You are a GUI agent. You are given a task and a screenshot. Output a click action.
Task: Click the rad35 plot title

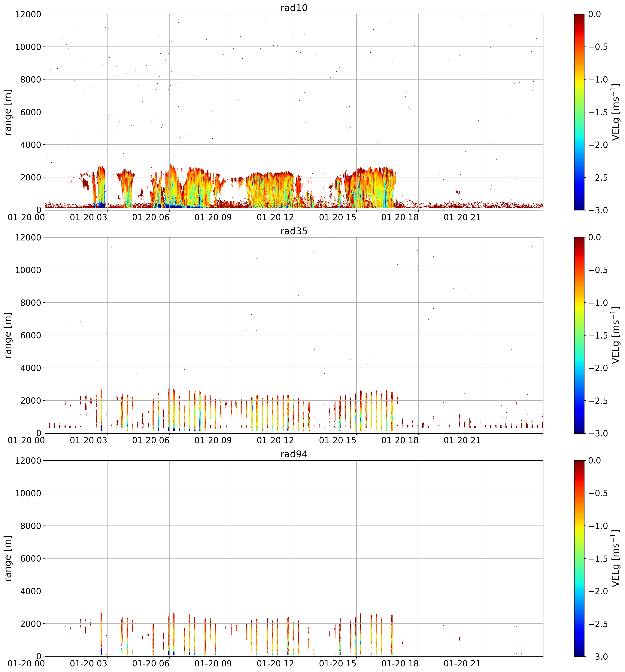(x=294, y=231)
